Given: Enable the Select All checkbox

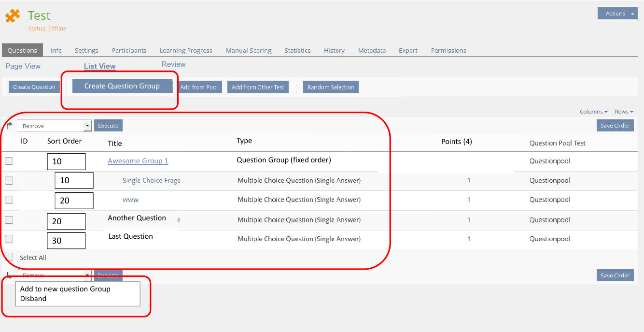Looking at the screenshot, I should pyautogui.click(x=9, y=257).
